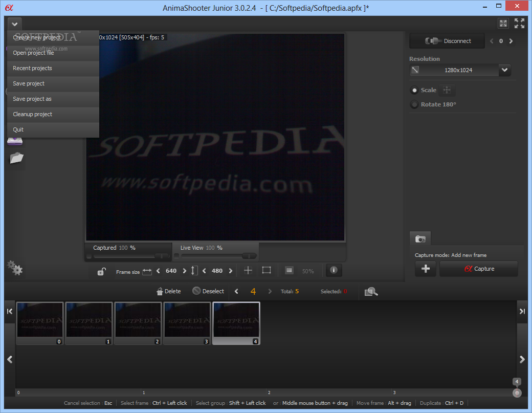Click the scale crosshair grid icon

click(447, 90)
